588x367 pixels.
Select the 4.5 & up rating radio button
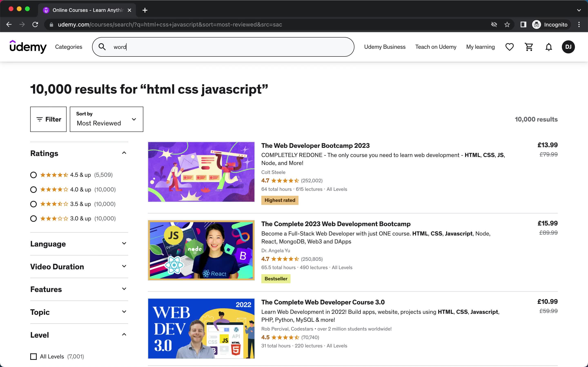(x=33, y=175)
